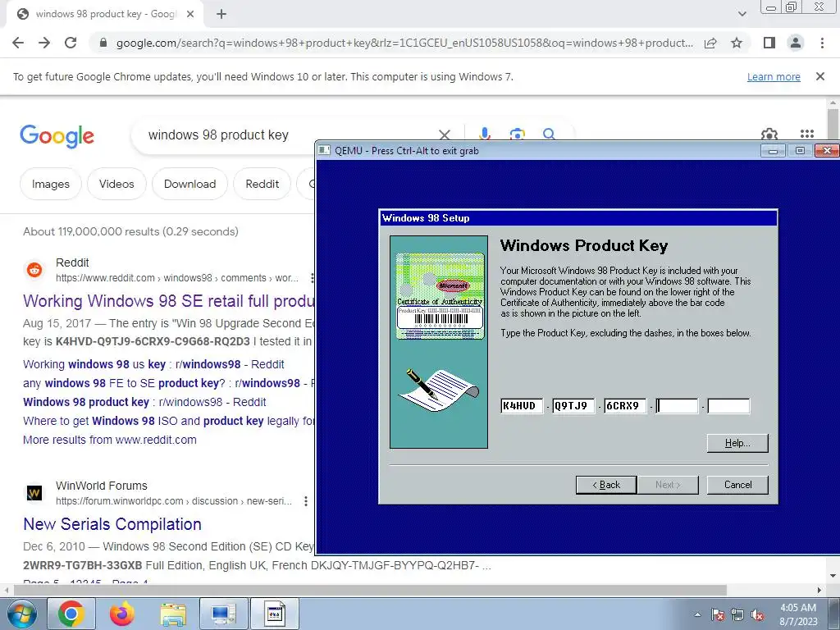
Task: Close the windows 98 product key tab
Action: (190, 15)
